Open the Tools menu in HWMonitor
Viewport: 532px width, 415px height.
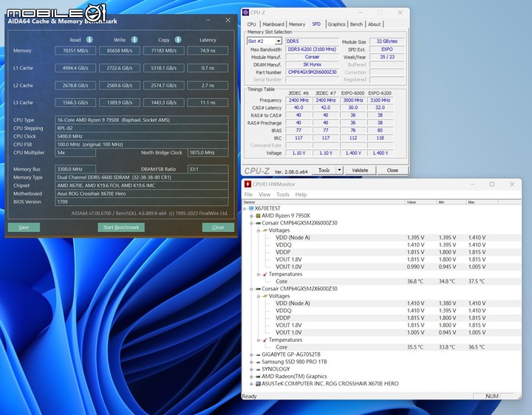tap(282, 195)
